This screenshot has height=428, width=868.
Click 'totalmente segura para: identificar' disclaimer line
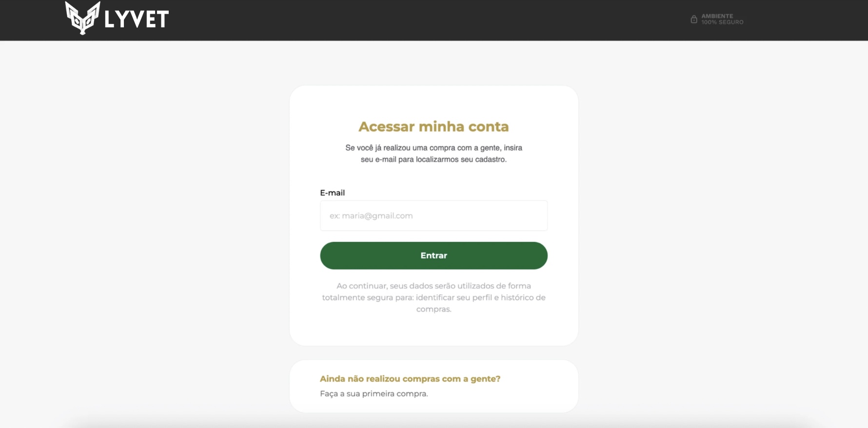point(434,298)
